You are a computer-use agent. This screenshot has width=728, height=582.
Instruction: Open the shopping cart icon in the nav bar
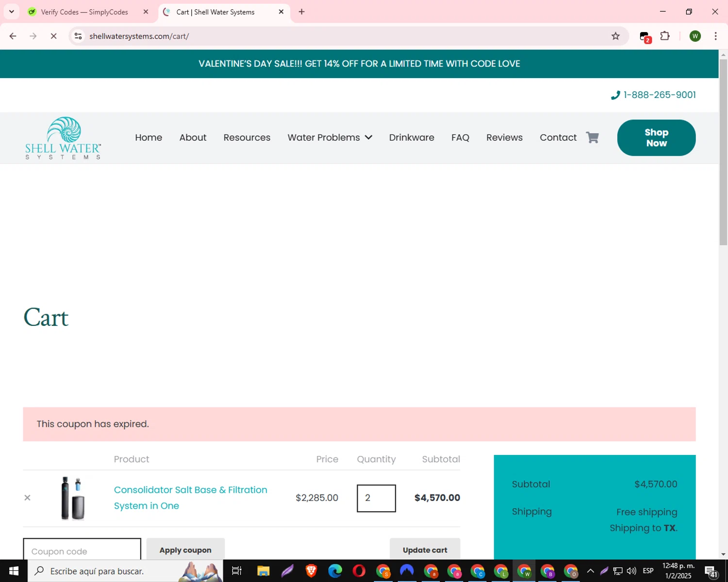coord(592,138)
